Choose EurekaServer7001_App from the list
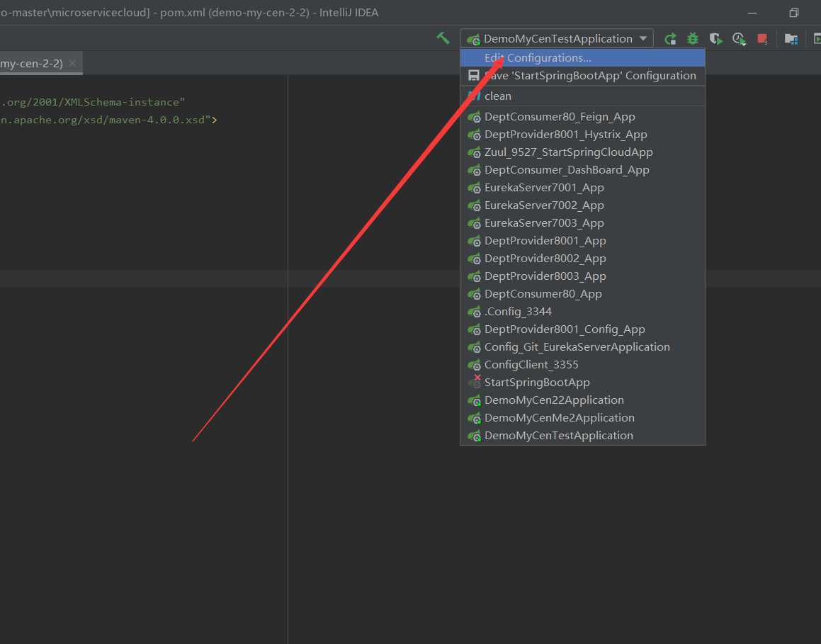The image size is (821, 644). 582,188
